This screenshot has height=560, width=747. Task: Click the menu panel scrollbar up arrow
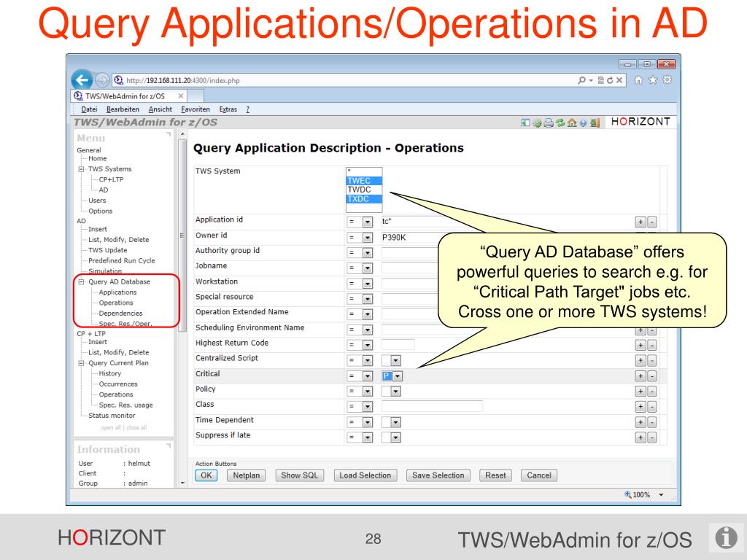(182, 135)
